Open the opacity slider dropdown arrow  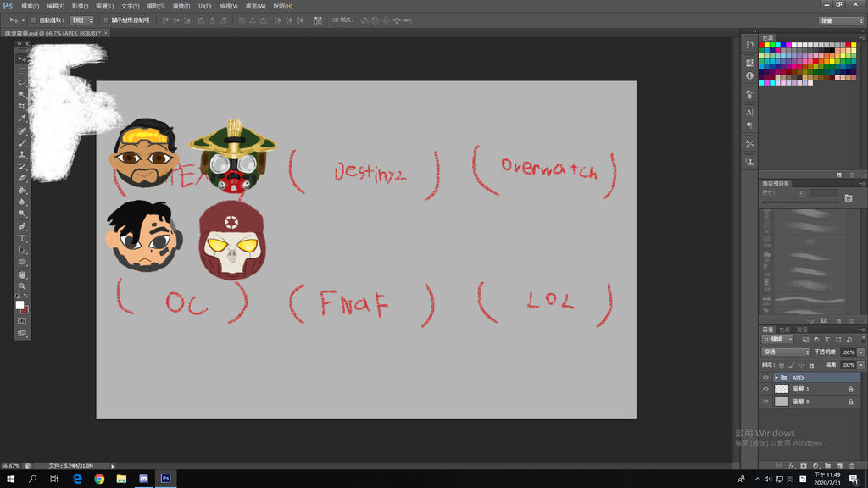861,352
